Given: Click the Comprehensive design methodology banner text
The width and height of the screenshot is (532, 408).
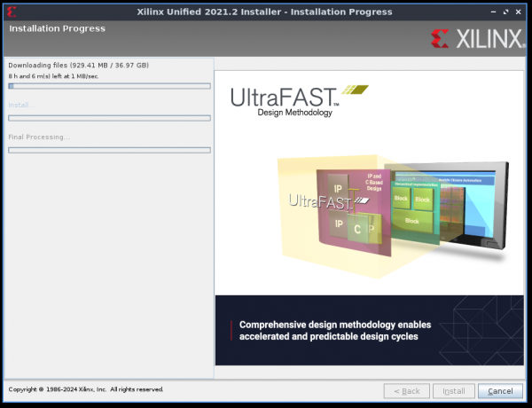Looking at the screenshot, I should 328,330.
